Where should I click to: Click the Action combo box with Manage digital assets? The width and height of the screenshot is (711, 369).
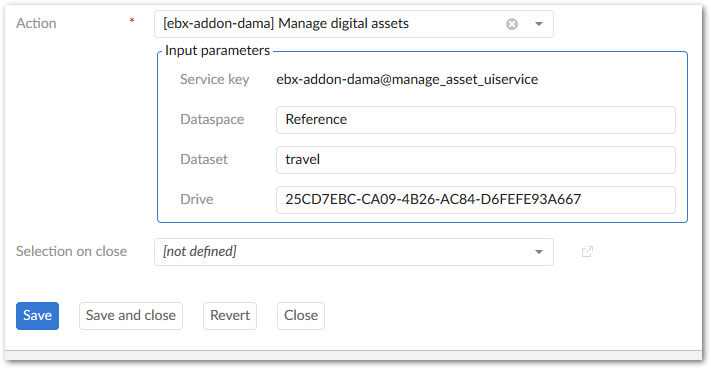coord(354,24)
